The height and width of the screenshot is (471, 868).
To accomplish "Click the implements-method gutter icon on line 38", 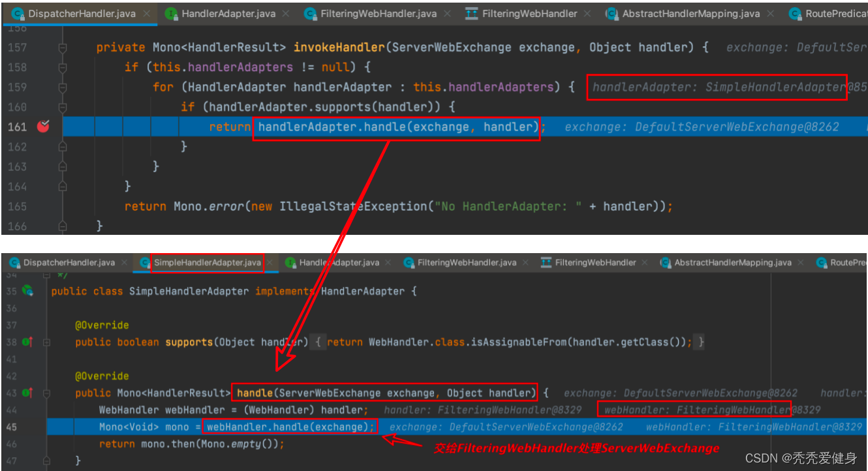I will point(27,342).
